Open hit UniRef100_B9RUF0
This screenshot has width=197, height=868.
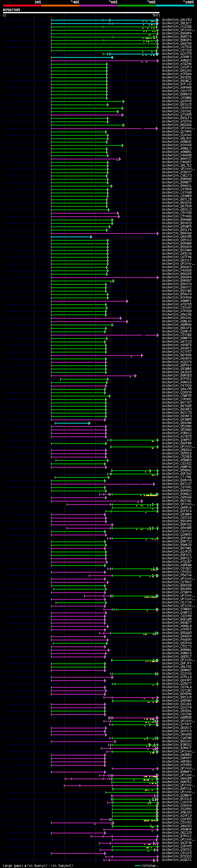177,40
